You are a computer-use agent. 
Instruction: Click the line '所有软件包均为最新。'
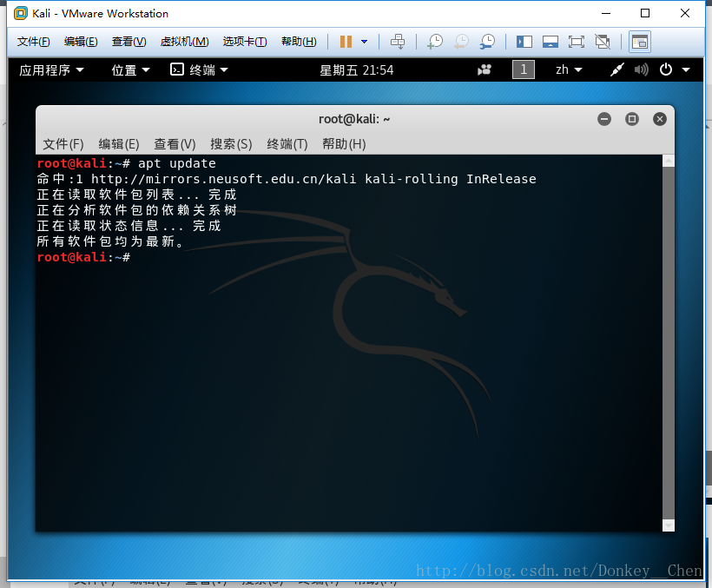click(x=110, y=241)
